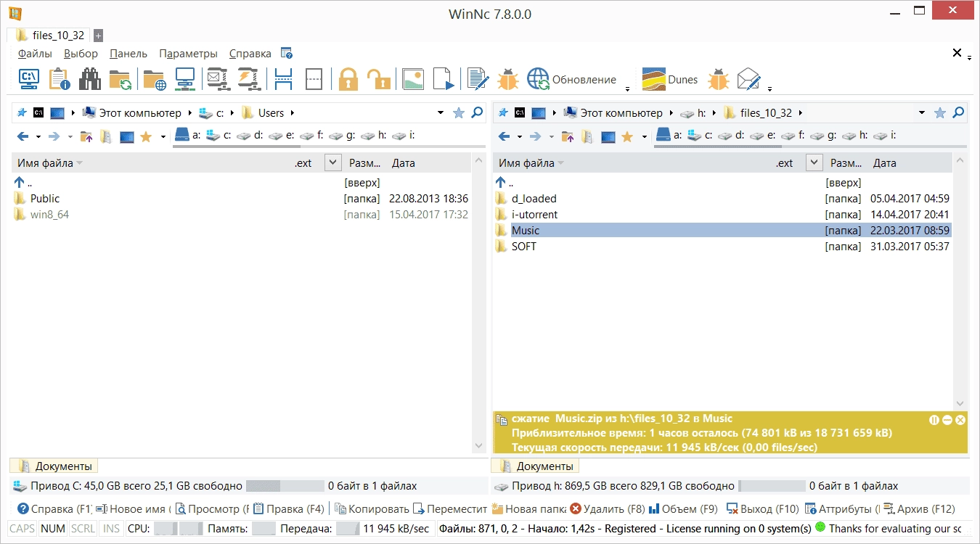Screen dimensions: 980x544
Task: Click the closed padlock encrypt icon
Action: [x=348, y=79]
